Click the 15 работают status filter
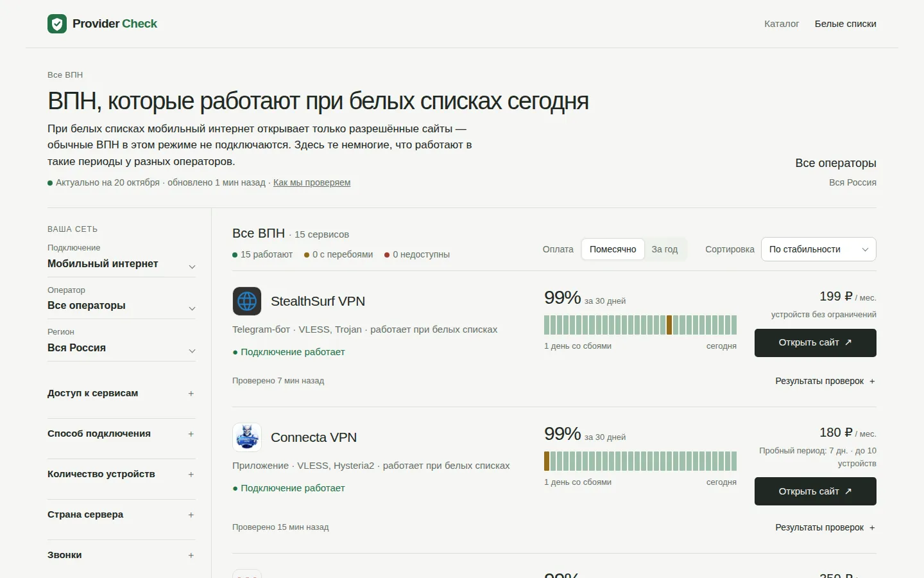 coord(262,254)
